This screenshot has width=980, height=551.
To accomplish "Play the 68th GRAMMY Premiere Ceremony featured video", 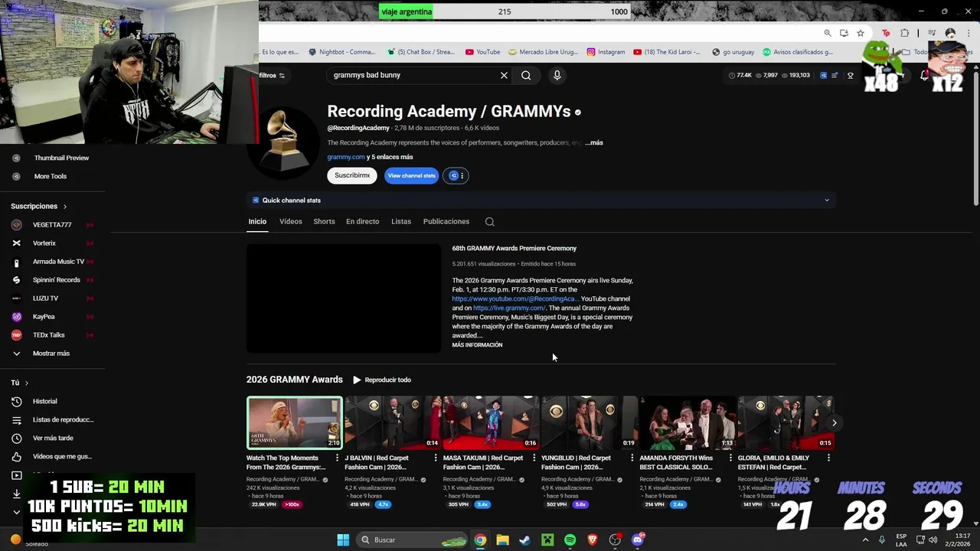I will 343,298.
